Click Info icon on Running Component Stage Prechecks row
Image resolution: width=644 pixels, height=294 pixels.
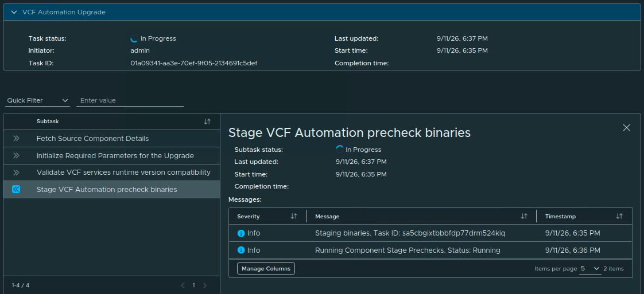[241, 250]
